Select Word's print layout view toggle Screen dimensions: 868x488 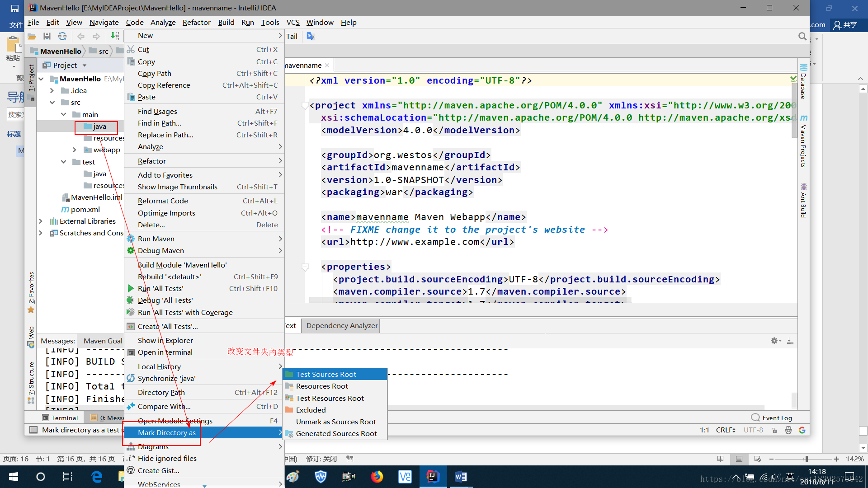point(739,459)
